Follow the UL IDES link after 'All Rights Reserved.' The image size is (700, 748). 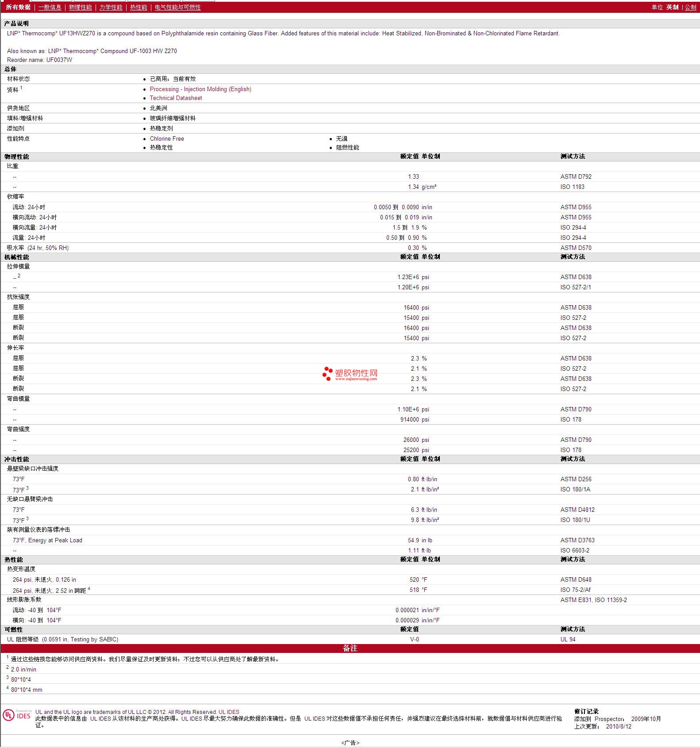229,712
